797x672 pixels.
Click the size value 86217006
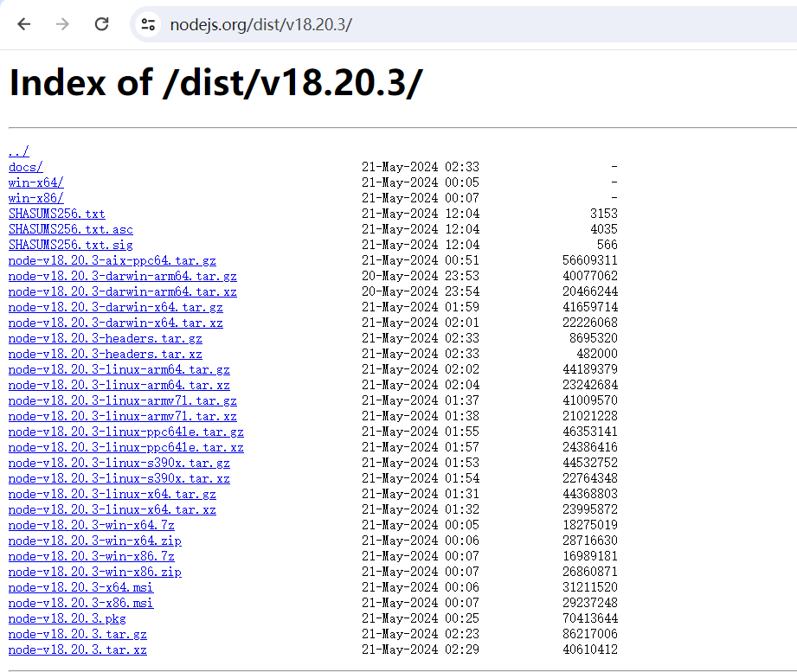[x=590, y=634]
